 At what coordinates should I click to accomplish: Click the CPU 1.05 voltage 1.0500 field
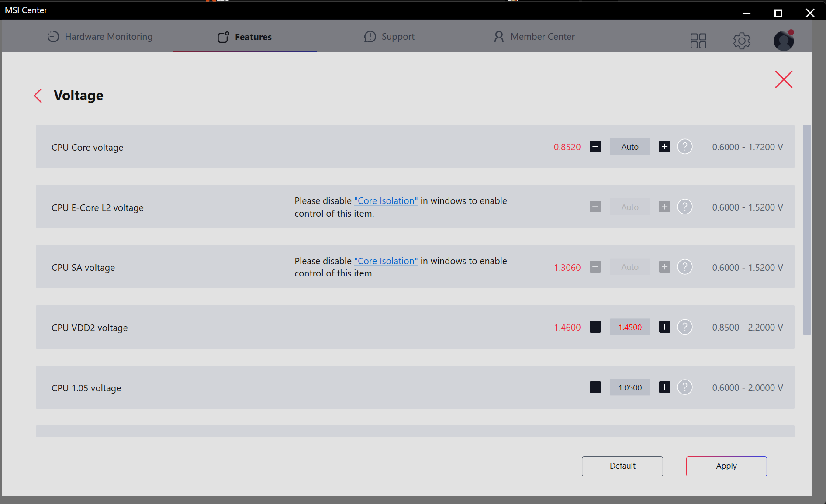point(630,387)
